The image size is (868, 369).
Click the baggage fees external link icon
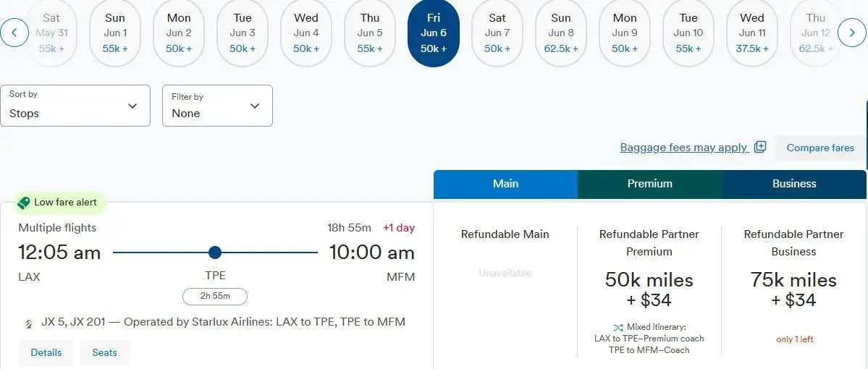(760, 147)
